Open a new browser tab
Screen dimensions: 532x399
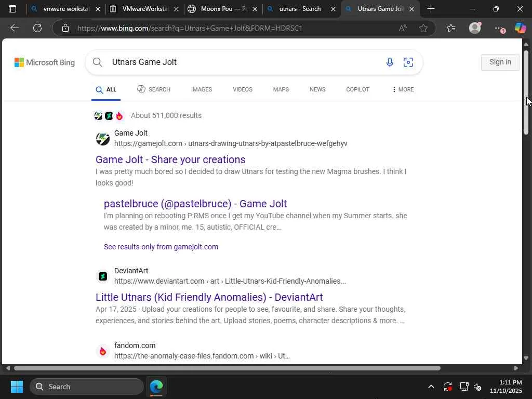(x=431, y=9)
